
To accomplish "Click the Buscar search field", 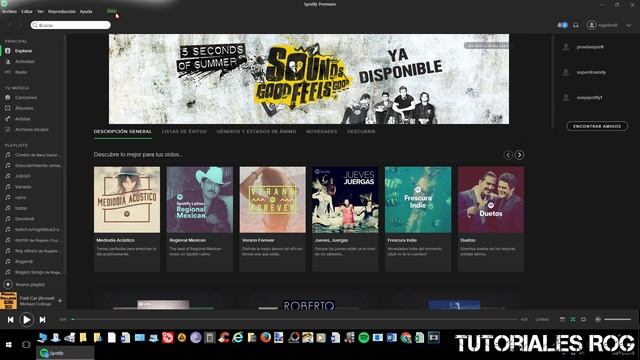I will (71, 25).
